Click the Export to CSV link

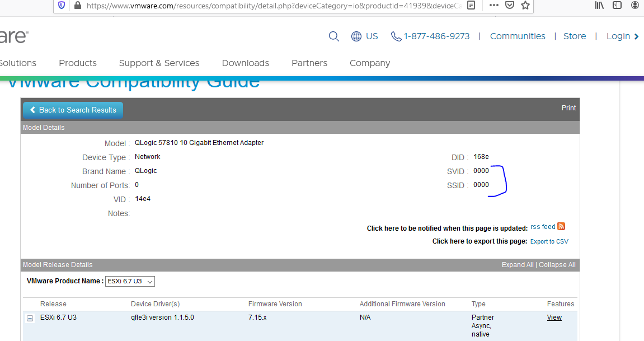549,241
